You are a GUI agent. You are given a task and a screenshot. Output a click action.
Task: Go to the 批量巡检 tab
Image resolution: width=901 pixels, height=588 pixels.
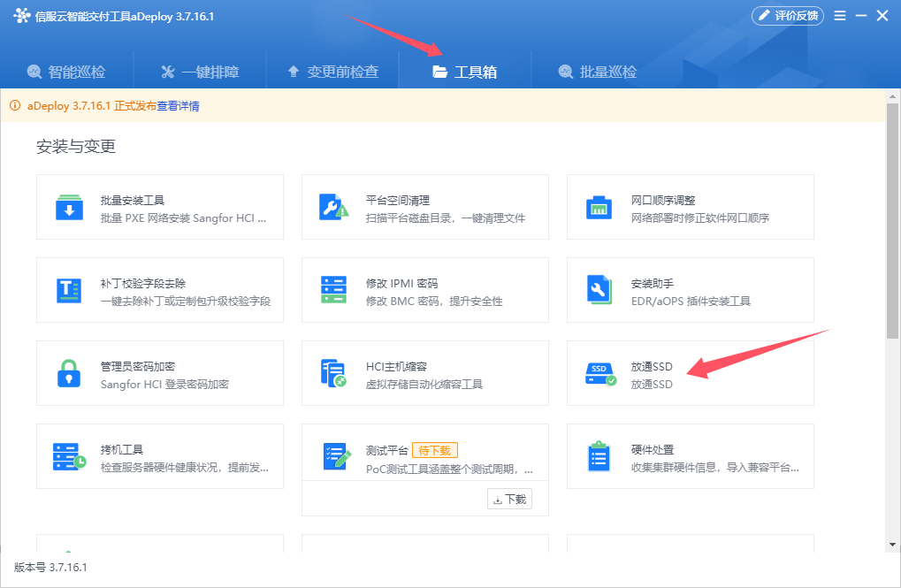click(598, 72)
